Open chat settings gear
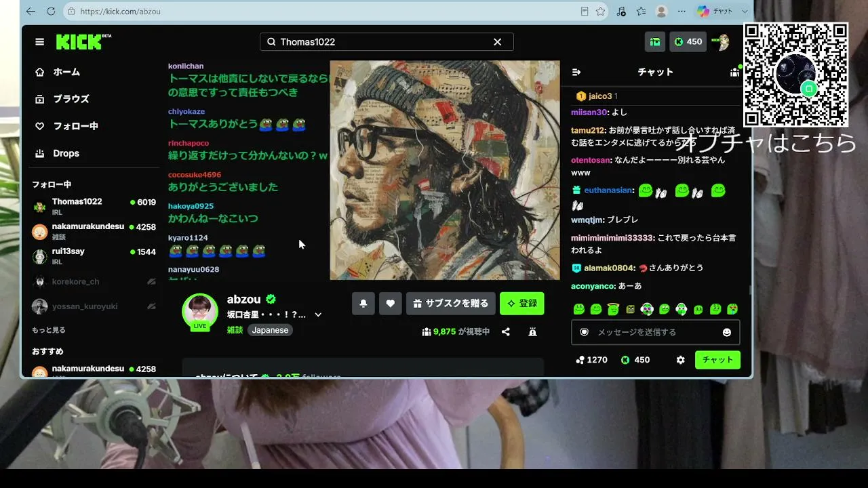The height and width of the screenshot is (488, 868). click(681, 360)
